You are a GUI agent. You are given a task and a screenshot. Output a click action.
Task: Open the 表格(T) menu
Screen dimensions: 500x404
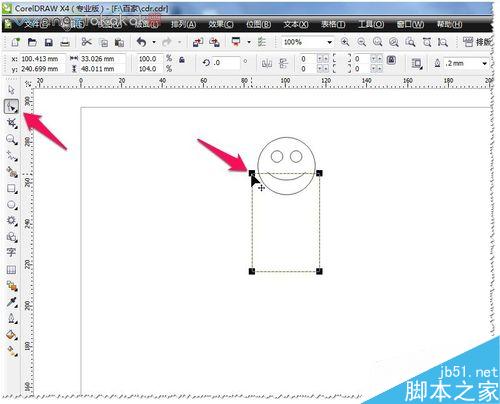tap(333, 24)
